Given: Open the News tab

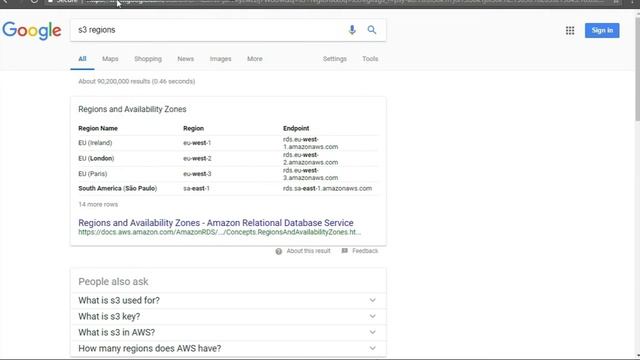Looking at the screenshot, I should tap(185, 59).
